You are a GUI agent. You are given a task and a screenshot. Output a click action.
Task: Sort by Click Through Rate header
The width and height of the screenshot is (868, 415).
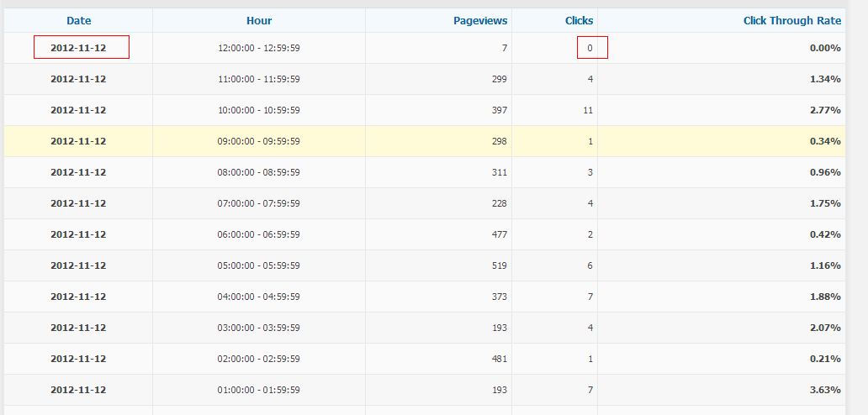point(791,20)
